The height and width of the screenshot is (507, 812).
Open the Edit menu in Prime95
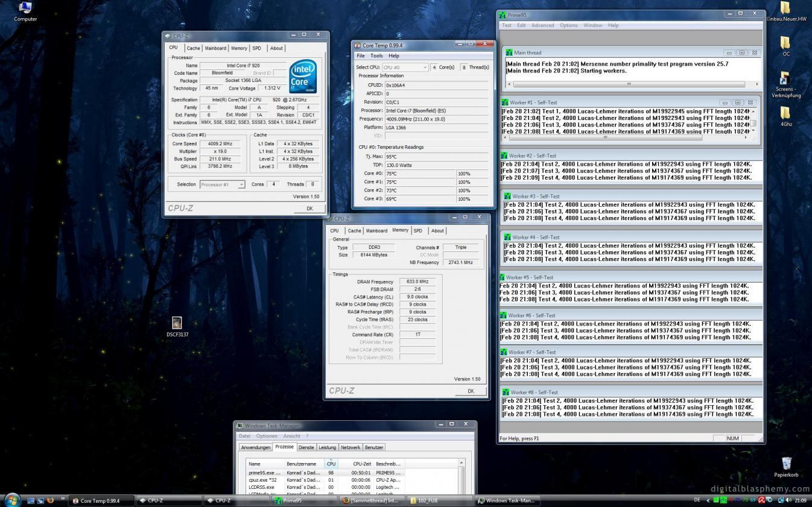(x=521, y=25)
